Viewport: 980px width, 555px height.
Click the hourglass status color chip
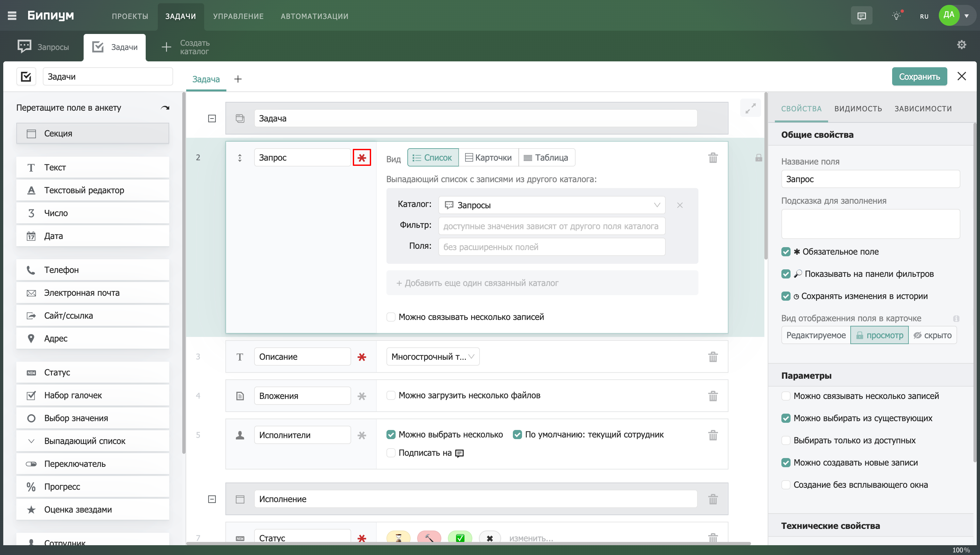[398, 538]
